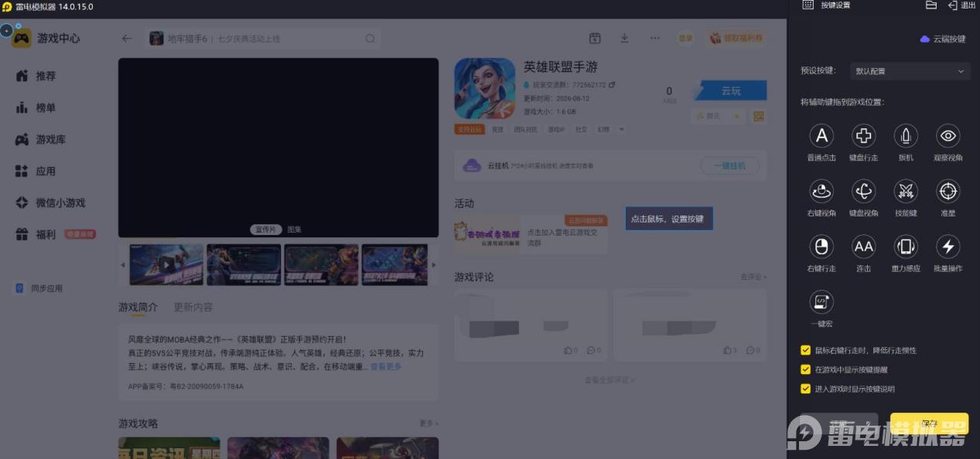This screenshot has width=980, height=459.
Task: Open the three-dot more options menu
Action: click(x=655, y=38)
